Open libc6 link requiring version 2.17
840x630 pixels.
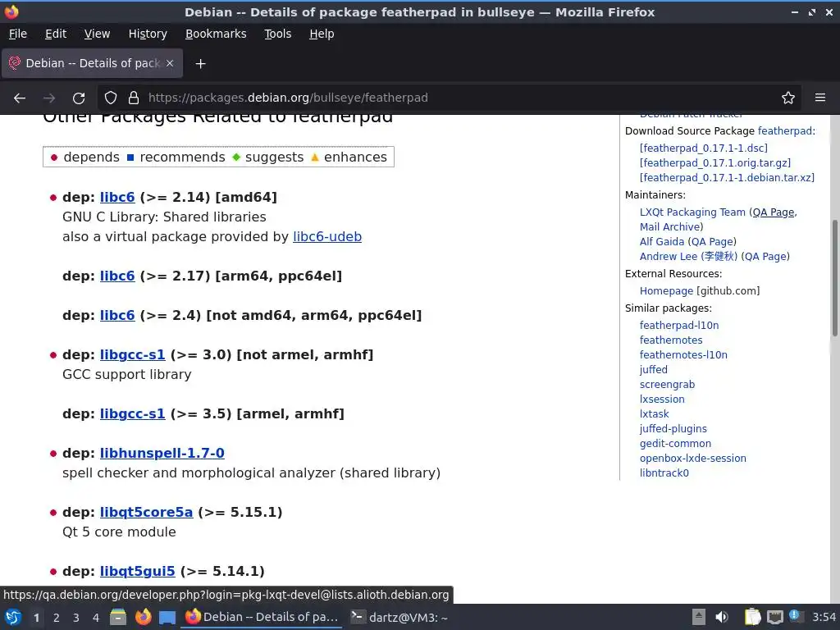(117, 276)
